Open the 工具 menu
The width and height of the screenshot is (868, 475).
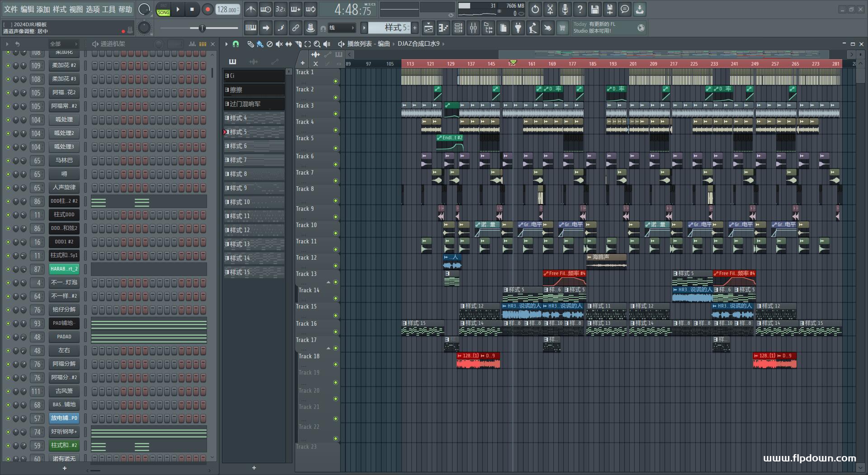(x=109, y=9)
